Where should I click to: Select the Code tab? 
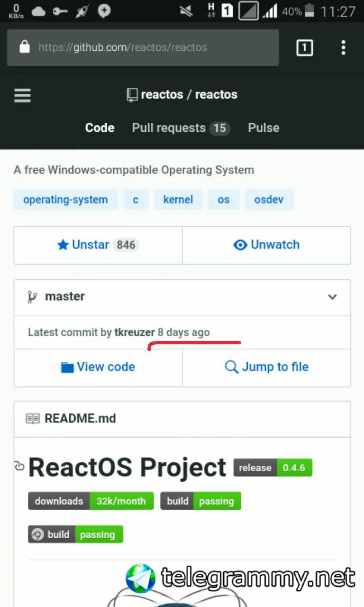point(100,128)
